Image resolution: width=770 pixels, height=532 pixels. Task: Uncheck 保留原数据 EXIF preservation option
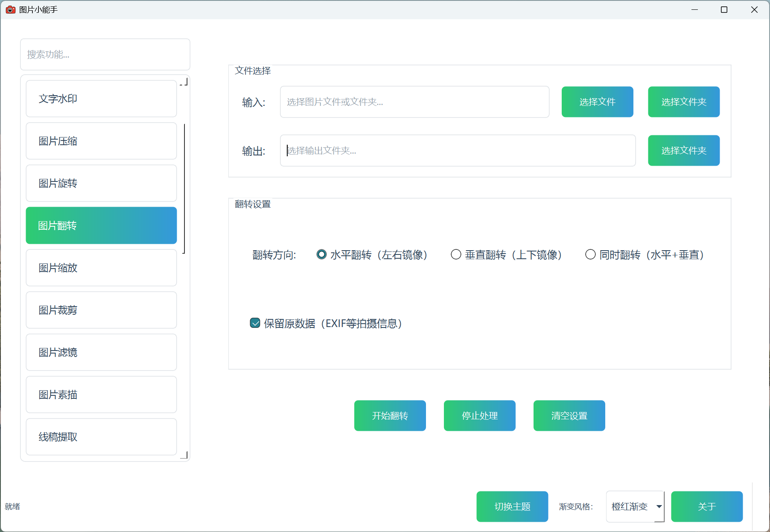[255, 323]
